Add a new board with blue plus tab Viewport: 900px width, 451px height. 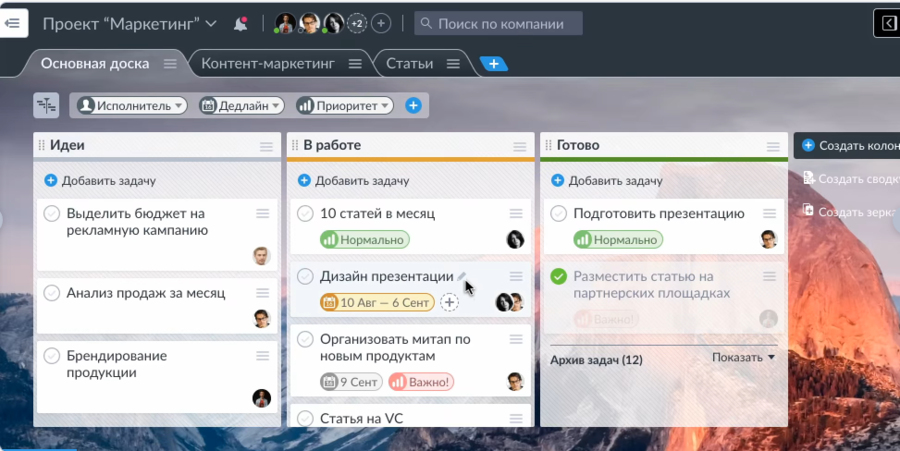pos(494,64)
